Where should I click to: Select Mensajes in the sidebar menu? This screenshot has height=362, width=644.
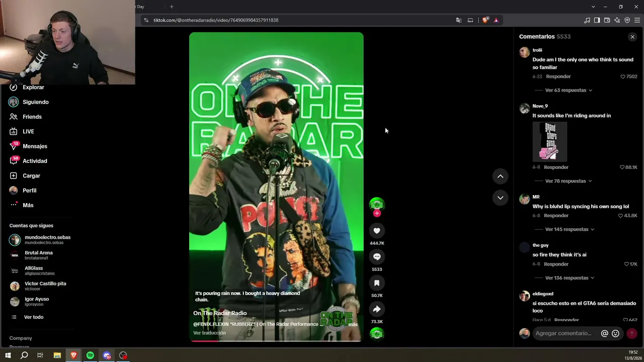35,146
